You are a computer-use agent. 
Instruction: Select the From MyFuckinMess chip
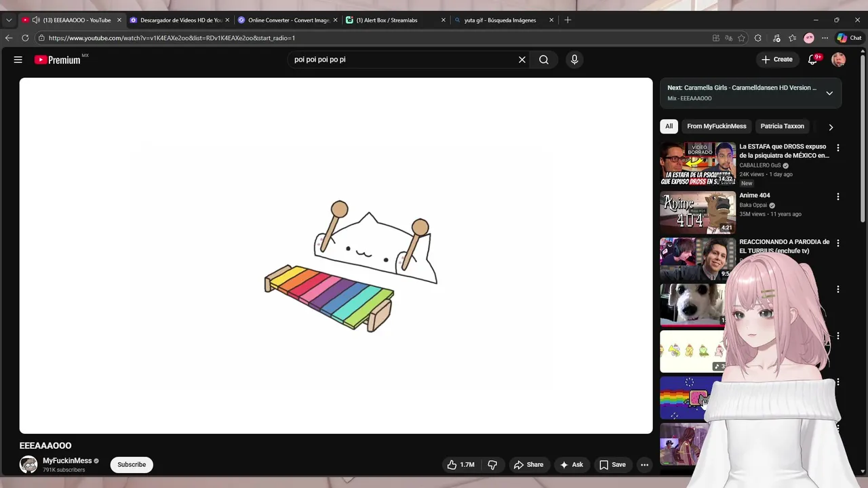[717, 126]
